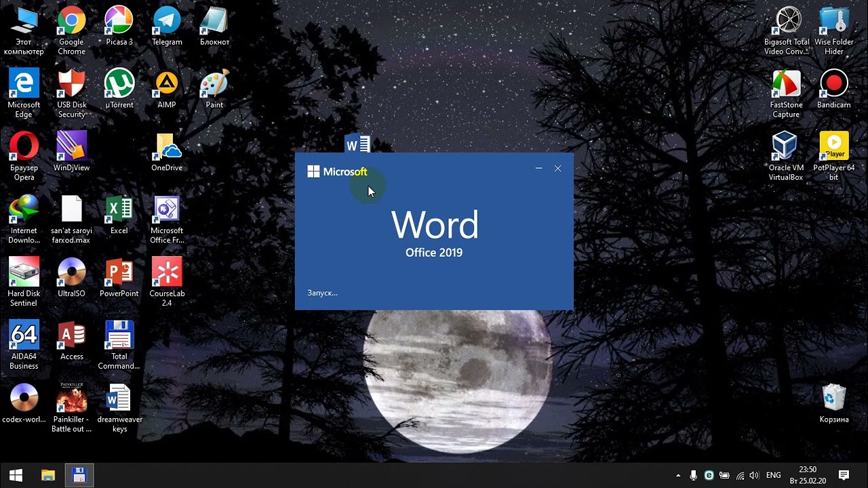Click the Bandicam recorder icon
The width and height of the screenshot is (868, 488).
pos(834,89)
